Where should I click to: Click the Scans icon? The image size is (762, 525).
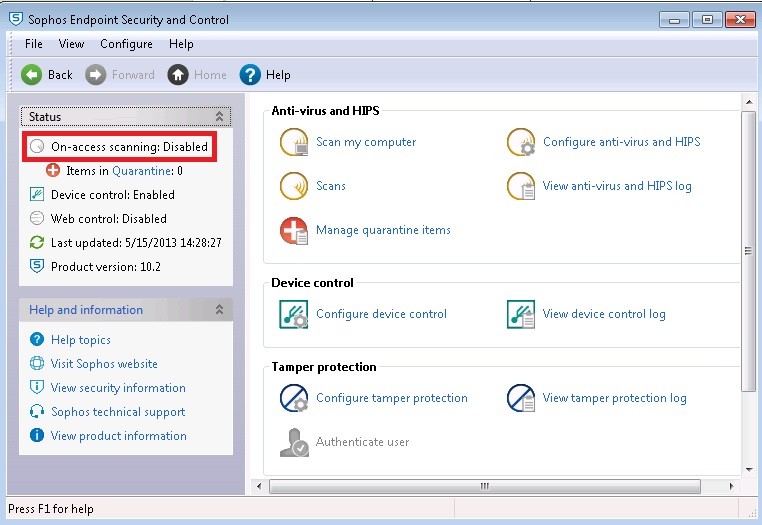coord(294,186)
